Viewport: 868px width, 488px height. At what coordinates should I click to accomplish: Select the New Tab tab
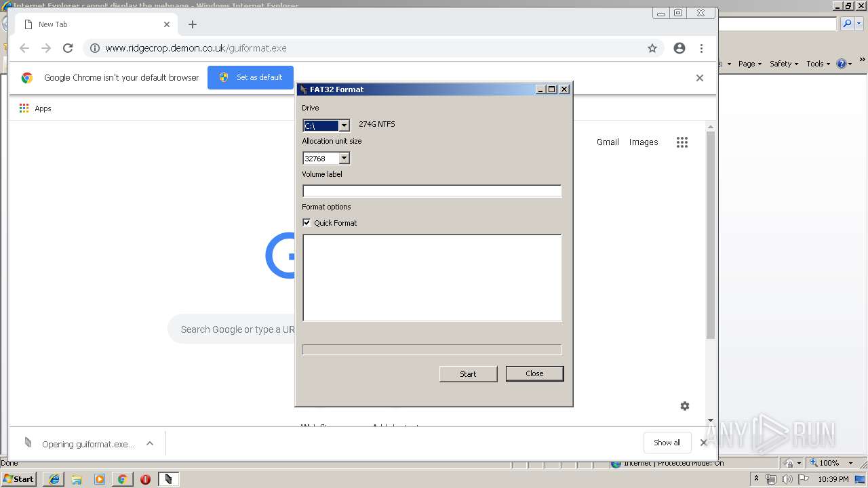click(x=95, y=24)
